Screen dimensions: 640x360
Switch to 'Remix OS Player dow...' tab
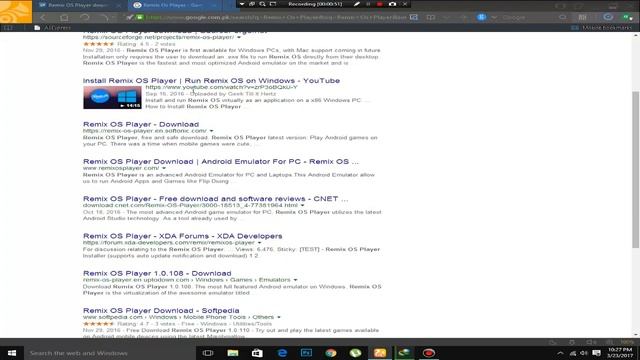pos(80,5)
